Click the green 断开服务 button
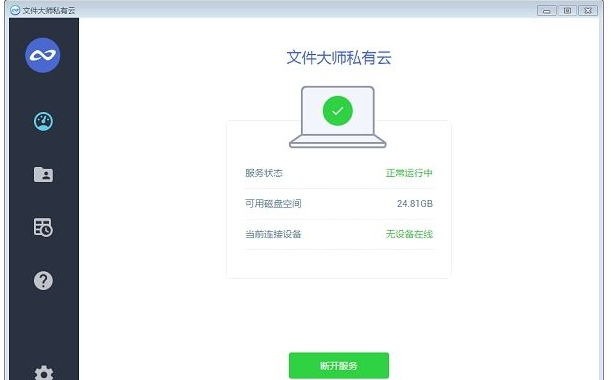The image size is (611, 380). point(339,366)
